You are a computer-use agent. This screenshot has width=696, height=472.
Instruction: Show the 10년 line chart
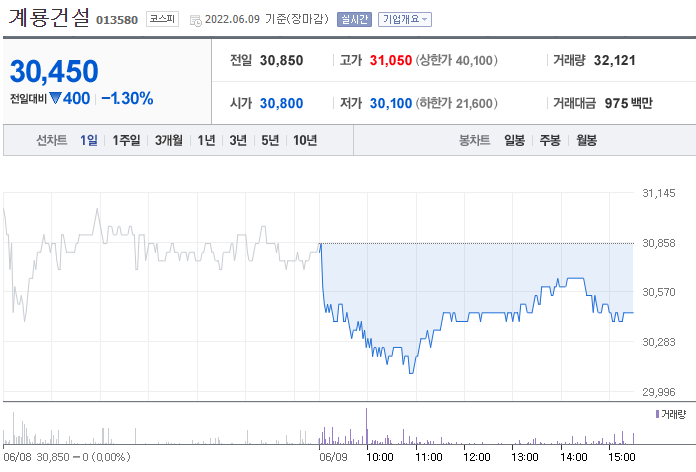click(x=305, y=140)
